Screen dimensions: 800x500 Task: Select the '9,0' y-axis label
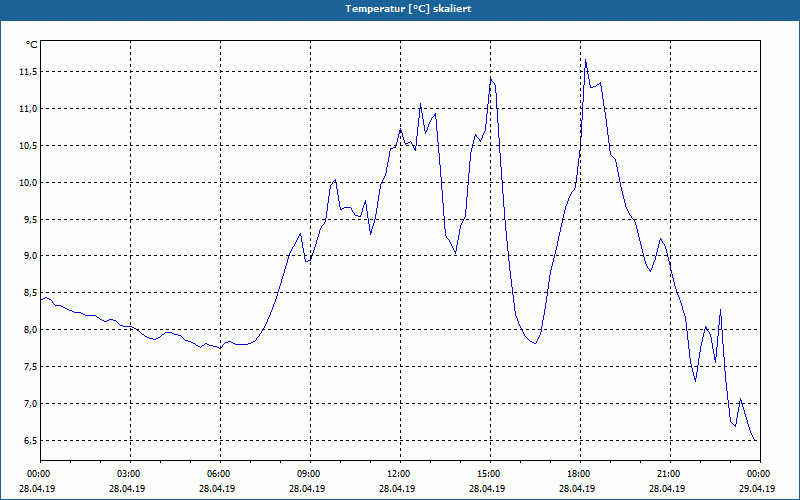pyautogui.click(x=30, y=256)
